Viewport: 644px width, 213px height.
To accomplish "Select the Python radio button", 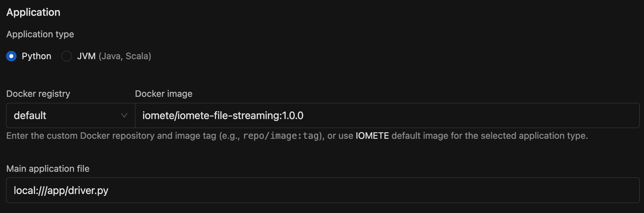I will tap(11, 56).
